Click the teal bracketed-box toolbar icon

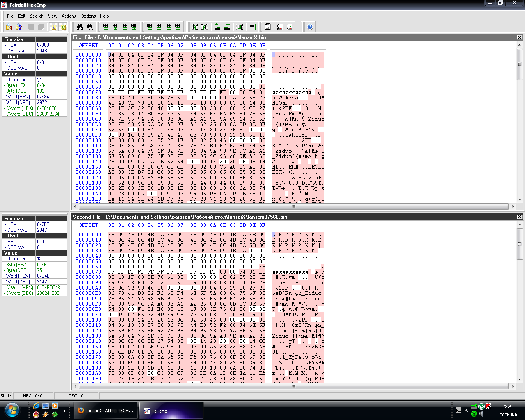click(x=240, y=27)
